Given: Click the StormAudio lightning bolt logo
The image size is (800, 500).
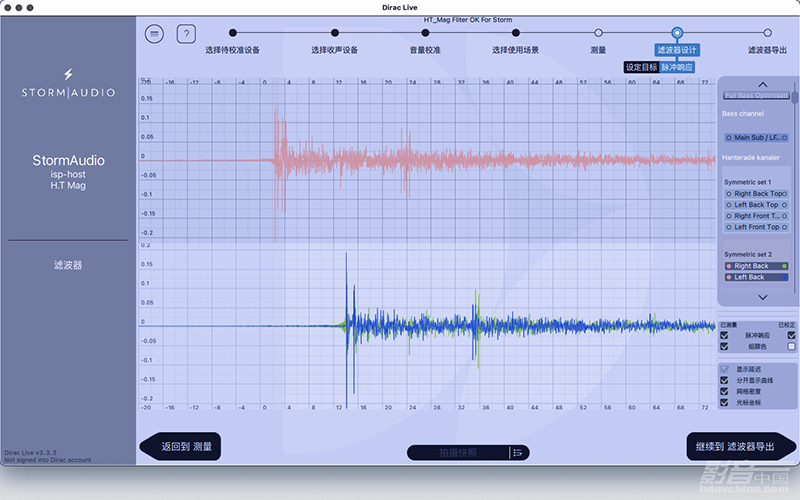Looking at the screenshot, I should click(x=68, y=74).
